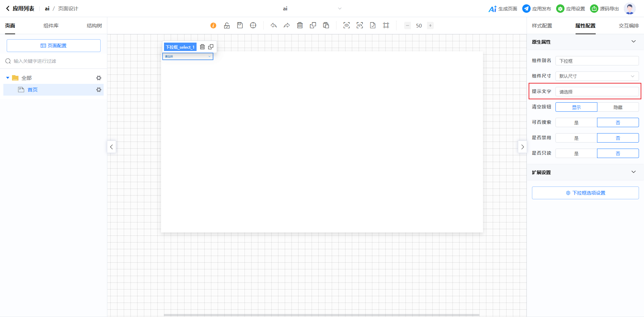644x317 pixels.
Task: Collapse the 全部 folder tree node
Action: click(x=8, y=78)
